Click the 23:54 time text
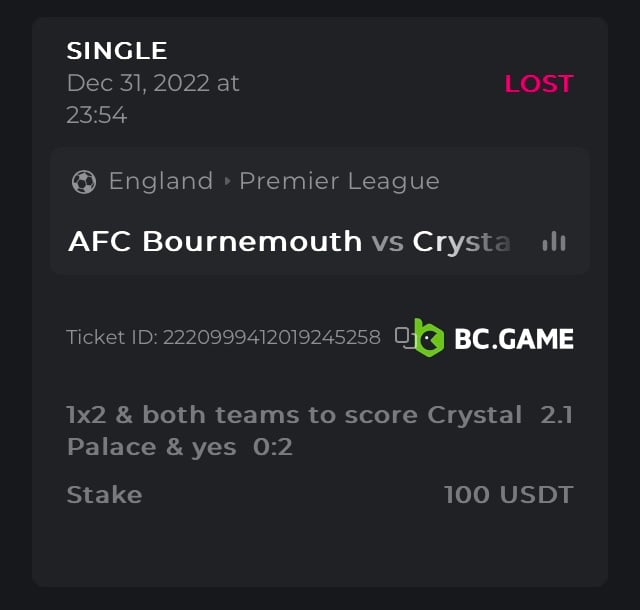640x610 pixels. pos(97,115)
